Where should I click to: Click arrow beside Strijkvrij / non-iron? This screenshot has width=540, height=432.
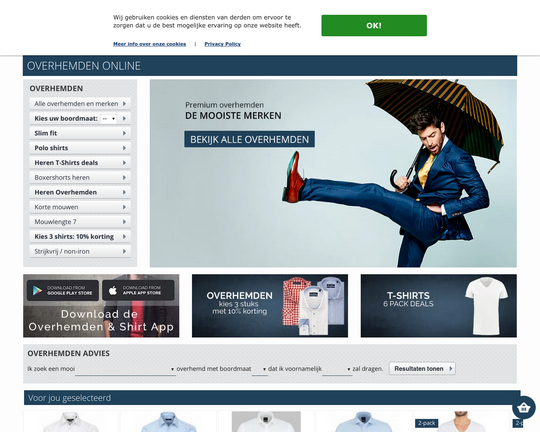pyautogui.click(x=124, y=251)
